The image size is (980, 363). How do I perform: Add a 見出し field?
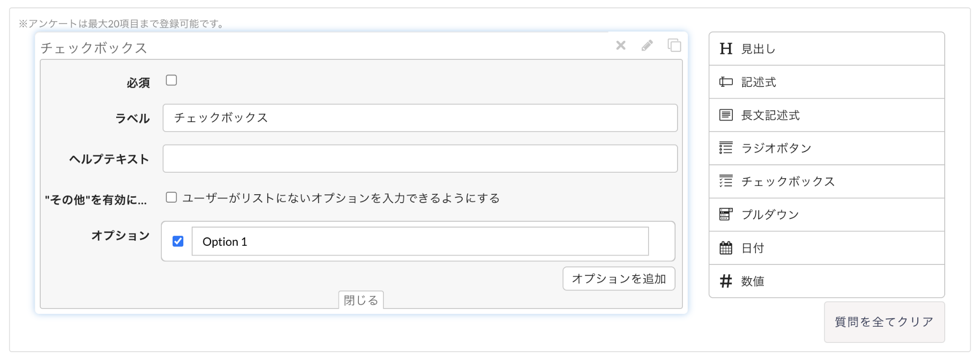pos(827,49)
